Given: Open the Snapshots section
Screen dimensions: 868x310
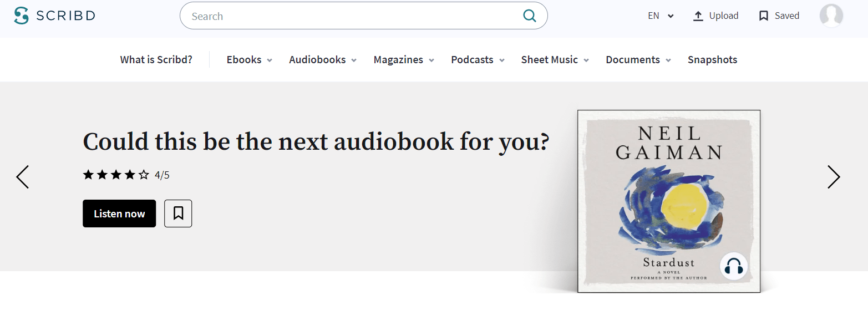Looking at the screenshot, I should pos(712,60).
